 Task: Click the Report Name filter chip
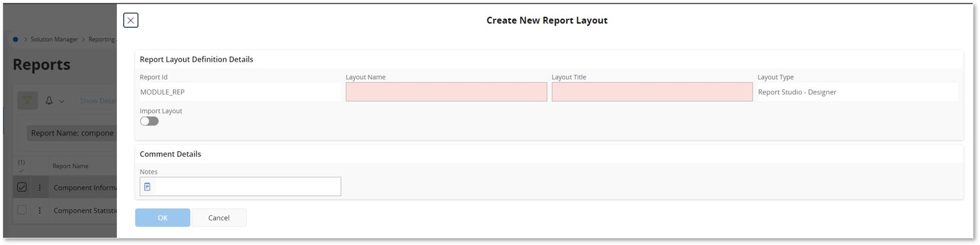coord(72,133)
